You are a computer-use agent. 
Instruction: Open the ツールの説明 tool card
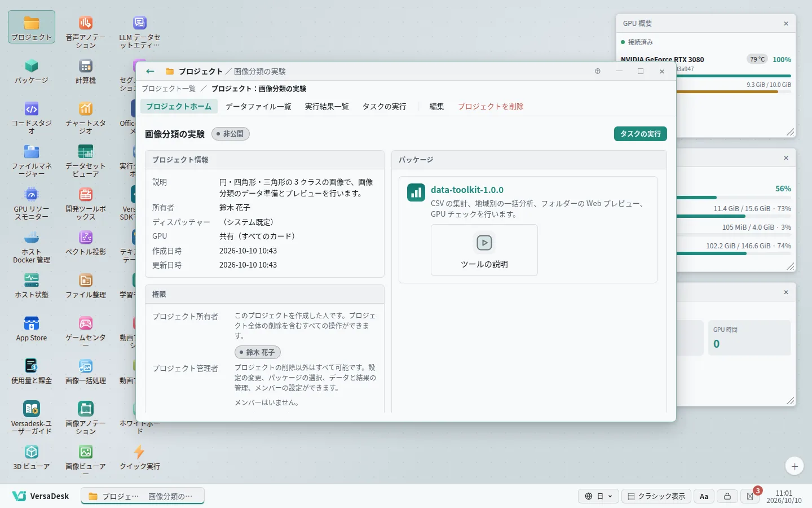484,250
